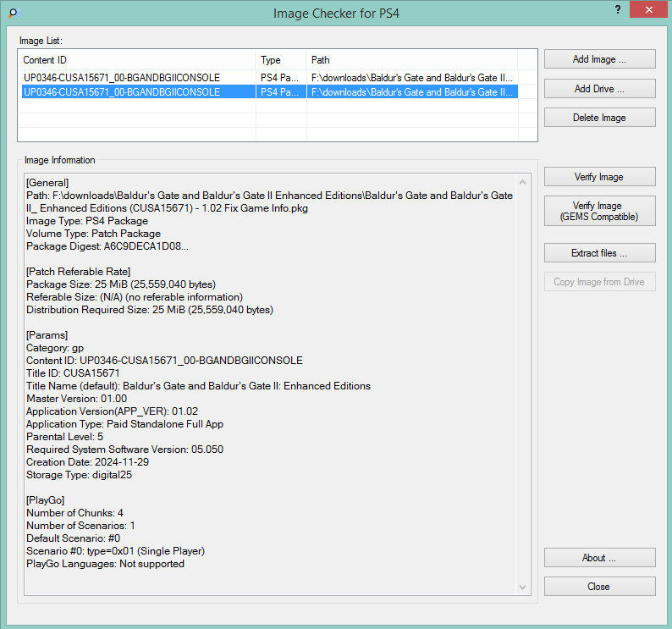The image size is (672, 629).
Task: Sort list by the Content ID column header
Action: [137, 60]
